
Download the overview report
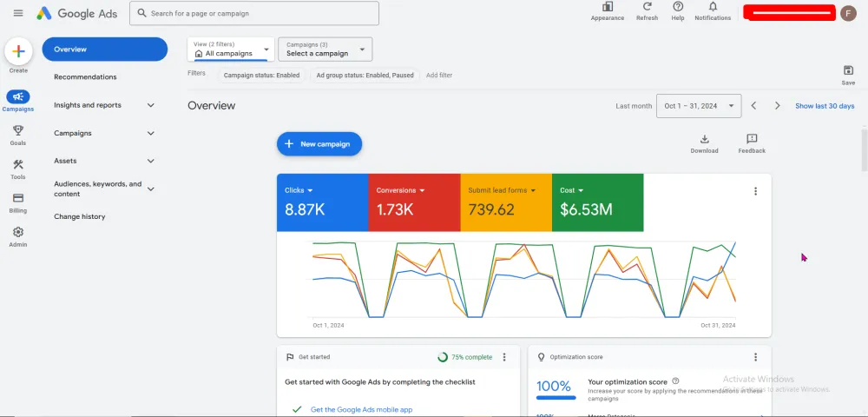pyautogui.click(x=704, y=144)
